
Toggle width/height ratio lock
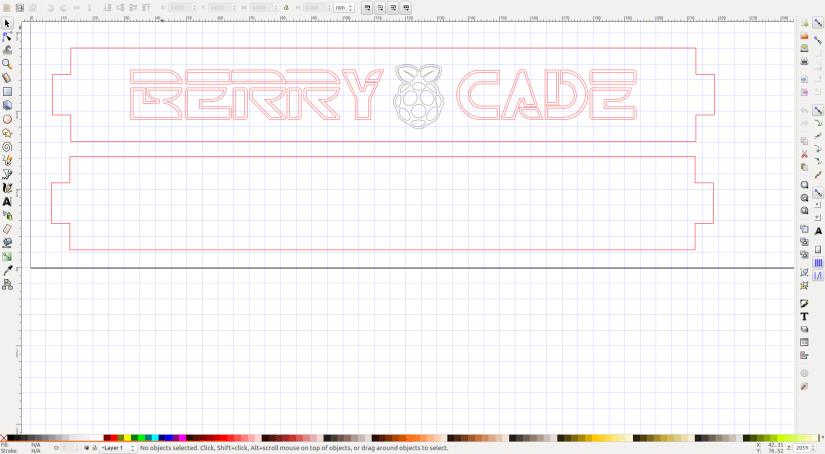coord(286,8)
